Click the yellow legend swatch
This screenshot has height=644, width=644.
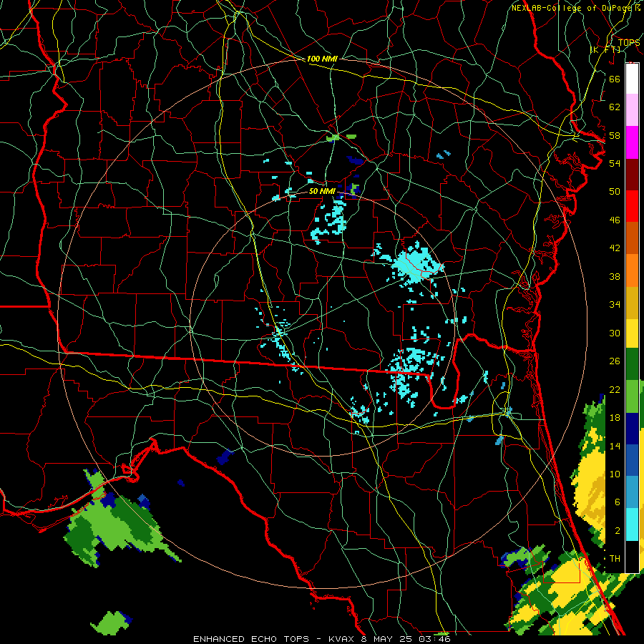coord(632,333)
